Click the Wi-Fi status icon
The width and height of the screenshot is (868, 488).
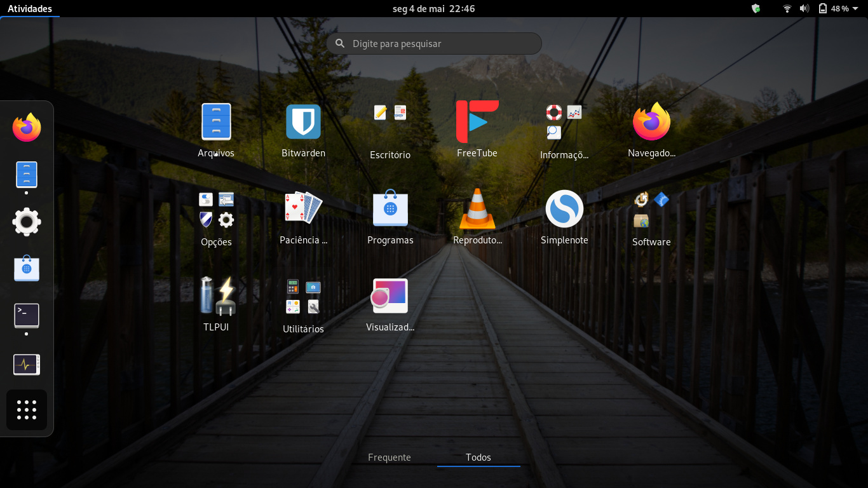coord(787,8)
